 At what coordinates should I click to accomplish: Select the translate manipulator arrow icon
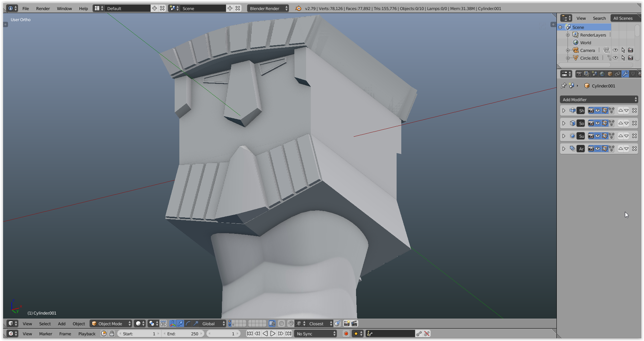(x=180, y=324)
